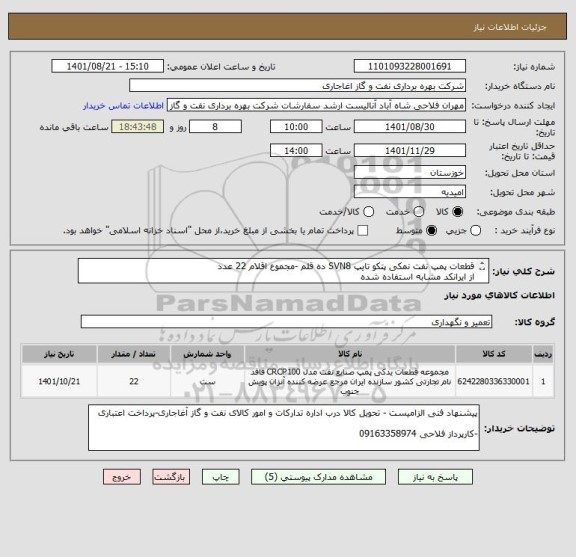Select the کالا/خدمت radio button
Viewport: 576px width, 557px height.
click(368, 212)
